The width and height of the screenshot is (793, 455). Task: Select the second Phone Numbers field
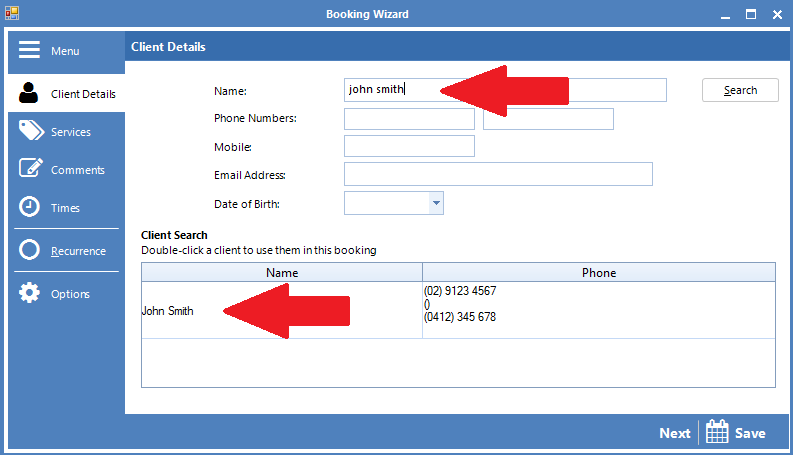[548, 119]
